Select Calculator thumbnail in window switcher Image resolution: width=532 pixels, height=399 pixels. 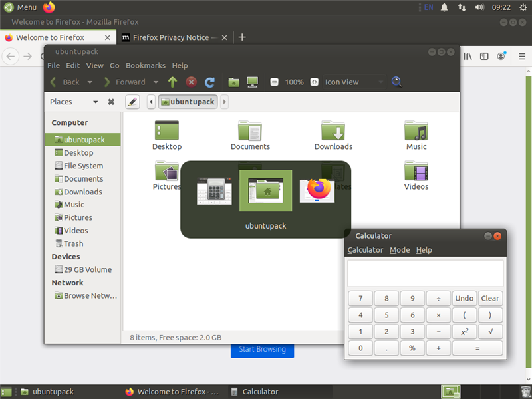click(214, 191)
